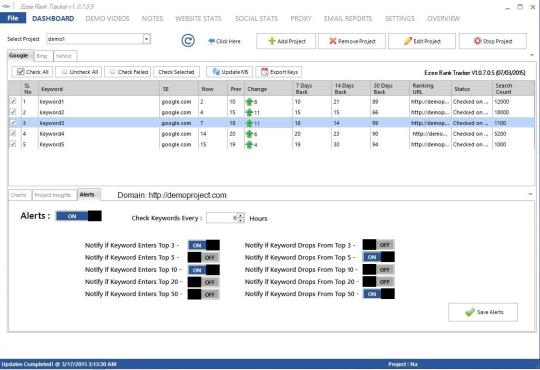Open the Select Project dropdown
This screenshot has width=540, height=370.
click(x=147, y=39)
